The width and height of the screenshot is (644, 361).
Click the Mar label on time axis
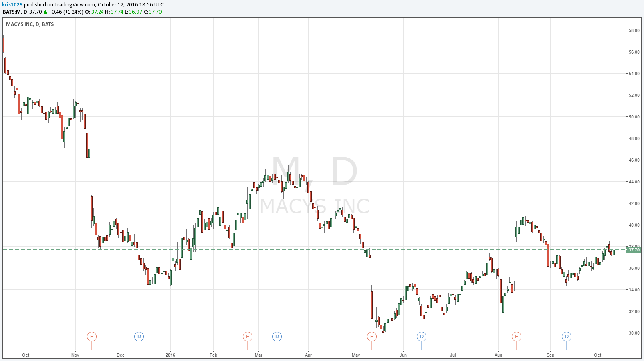(259, 355)
